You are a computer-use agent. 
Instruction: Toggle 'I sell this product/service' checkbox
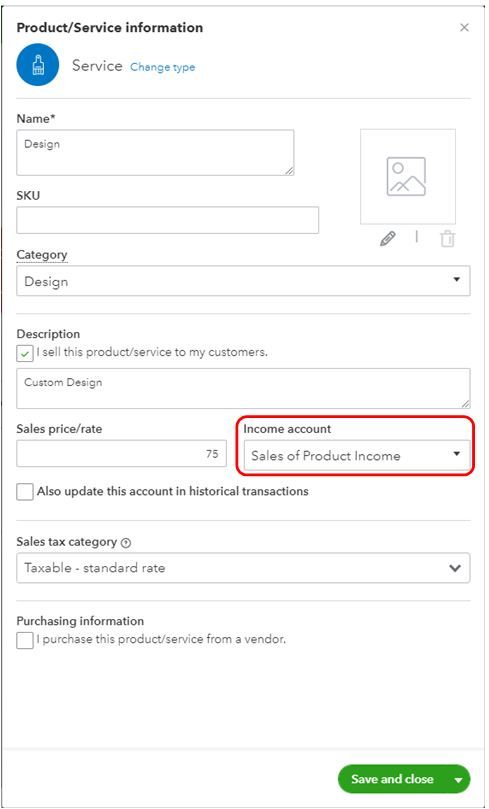(24, 354)
